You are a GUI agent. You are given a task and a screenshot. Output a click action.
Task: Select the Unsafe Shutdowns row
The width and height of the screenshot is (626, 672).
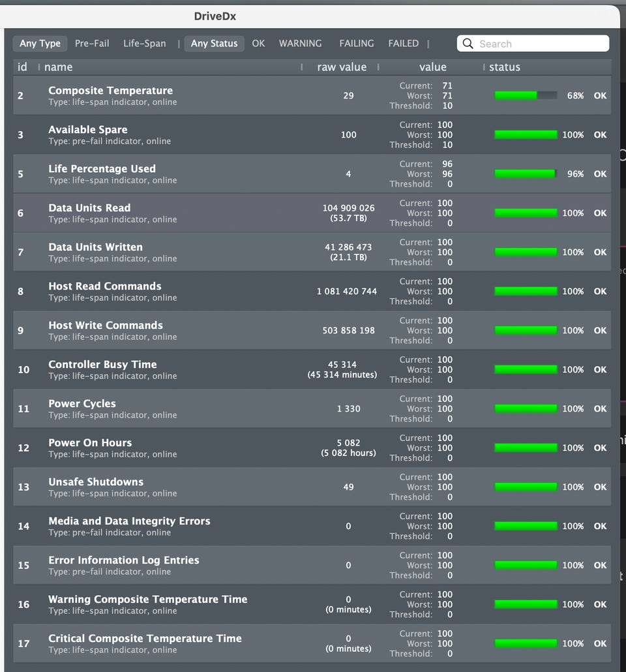coord(312,487)
